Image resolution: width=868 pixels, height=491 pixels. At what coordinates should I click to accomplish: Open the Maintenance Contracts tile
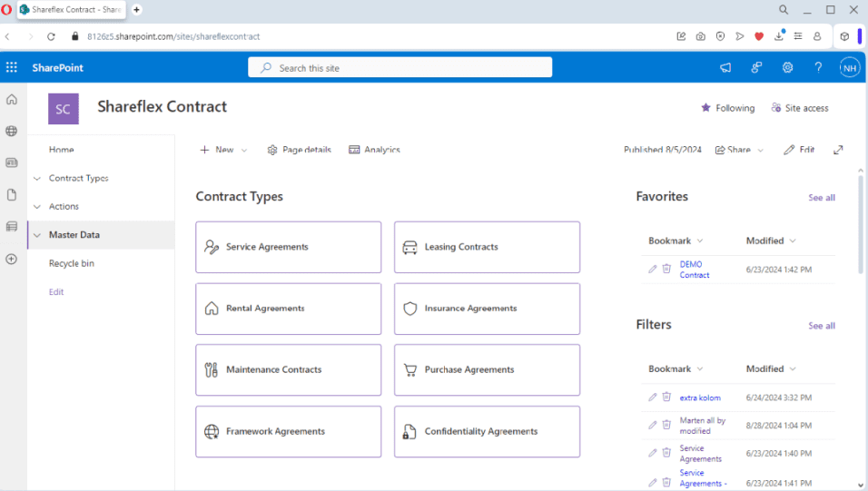click(x=289, y=369)
